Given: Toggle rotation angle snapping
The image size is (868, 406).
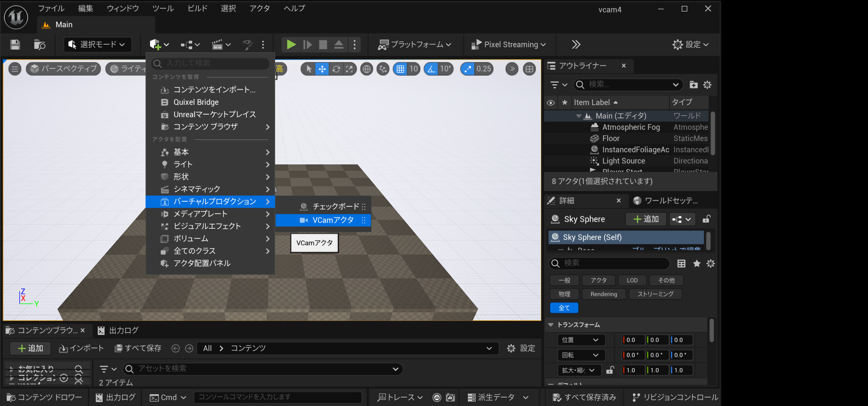Looking at the screenshot, I should pyautogui.click(x=431, y=69).
